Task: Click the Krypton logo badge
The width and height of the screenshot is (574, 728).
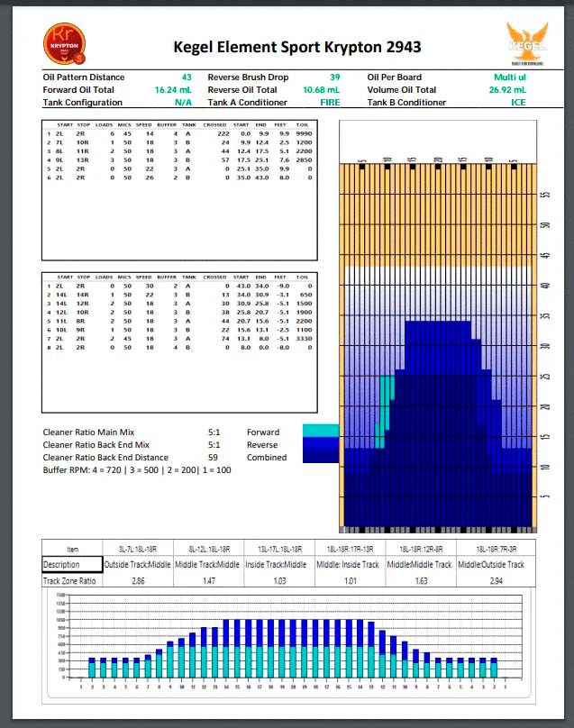Action: (x=65, y=43)
